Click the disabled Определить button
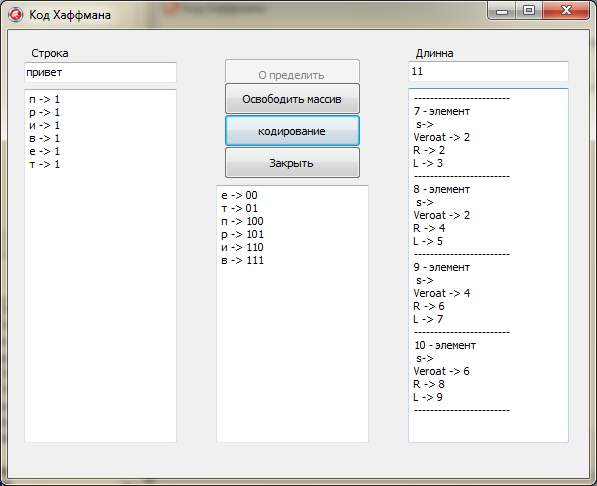Image resolution: width=597 pixels, height=486 pixels. coord(292,72)
